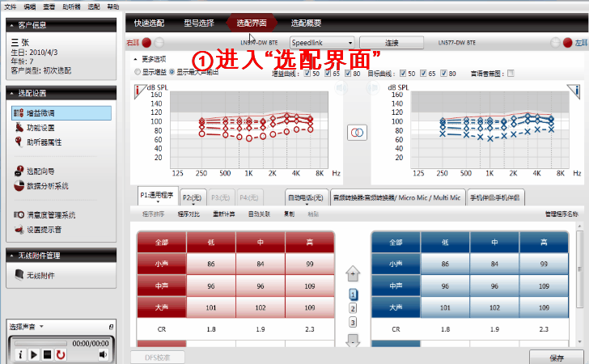This screenshot has height=364, width=589.
Task: Click the 连接 connect button
Action: pos(392,43)
